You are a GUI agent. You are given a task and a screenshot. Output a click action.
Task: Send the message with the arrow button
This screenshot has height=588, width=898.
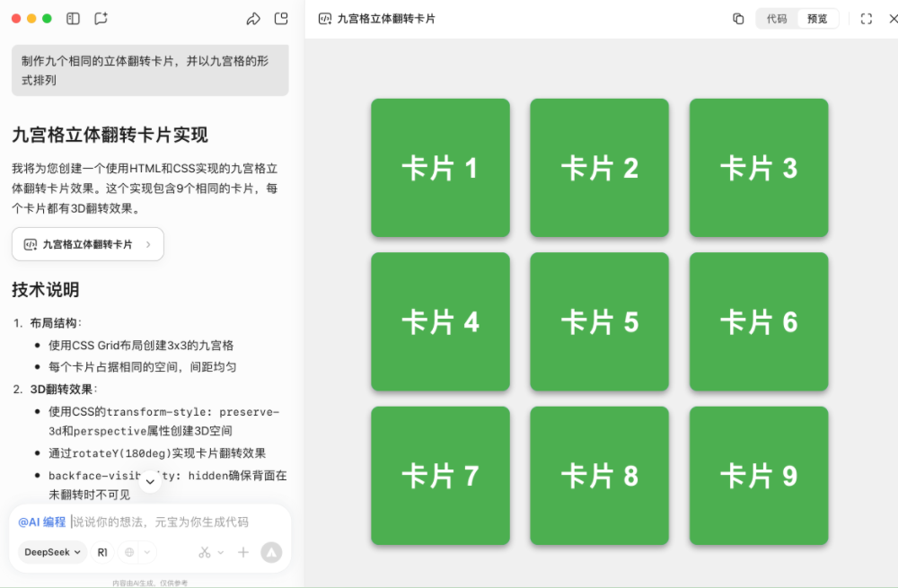(272, 552)
